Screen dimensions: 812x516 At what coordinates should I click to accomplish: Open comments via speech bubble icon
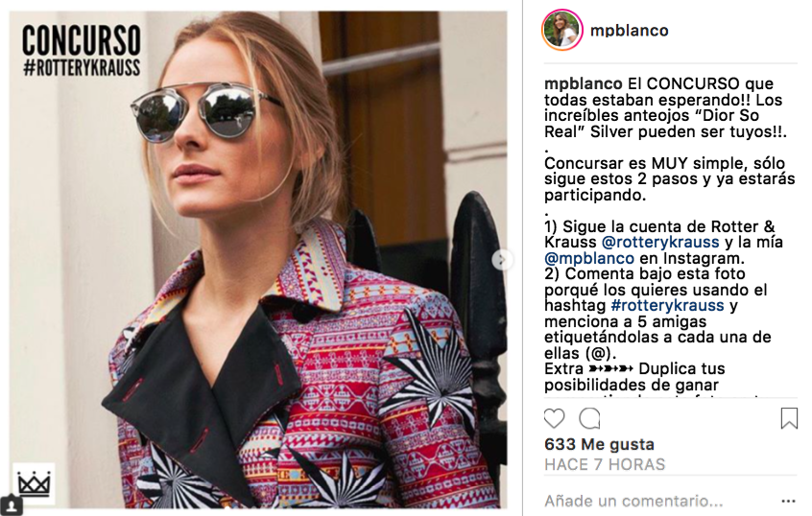click(x=589, y=418)
